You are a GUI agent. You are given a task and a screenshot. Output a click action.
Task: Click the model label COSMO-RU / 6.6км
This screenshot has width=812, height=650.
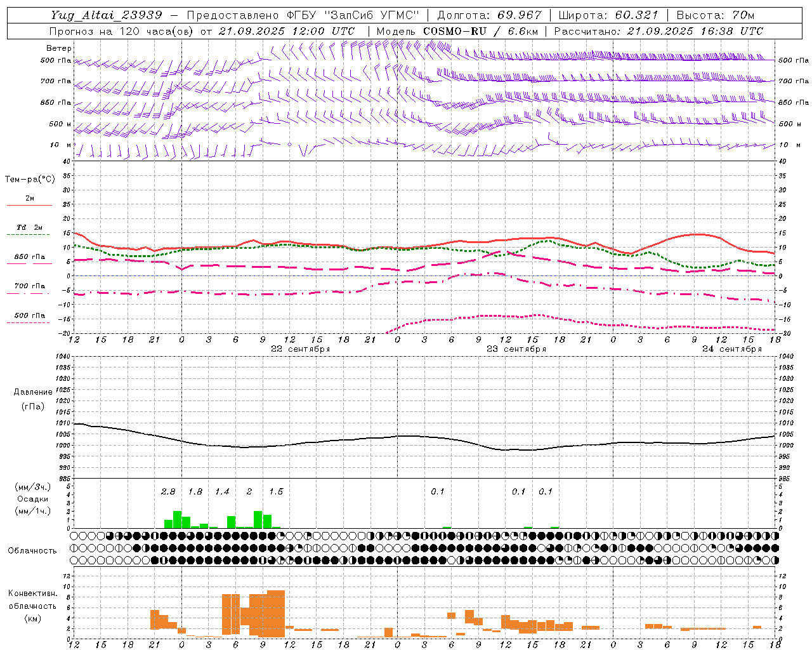(481, 31)
